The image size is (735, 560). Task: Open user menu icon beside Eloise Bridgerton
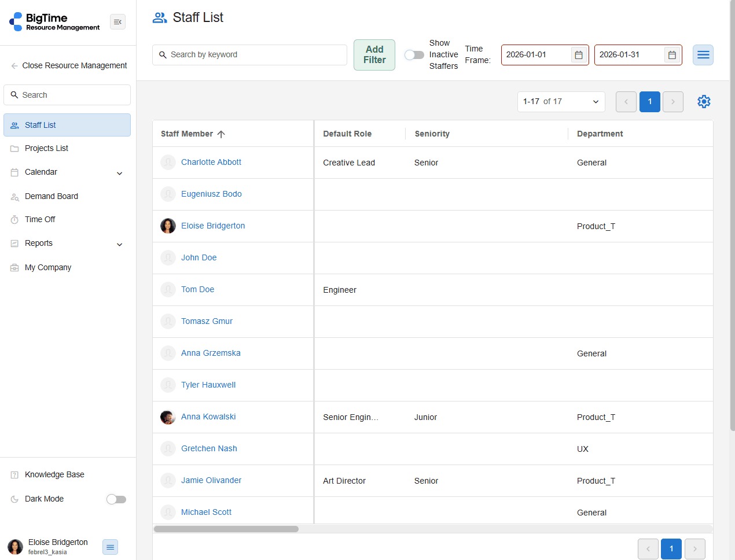click(110, 547)
